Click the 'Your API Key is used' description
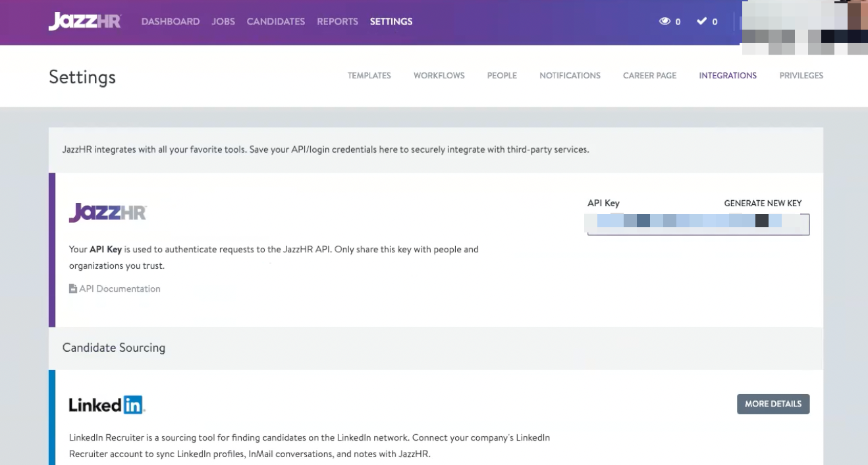Viewport: 868px width, 465px height. point(274,258)
